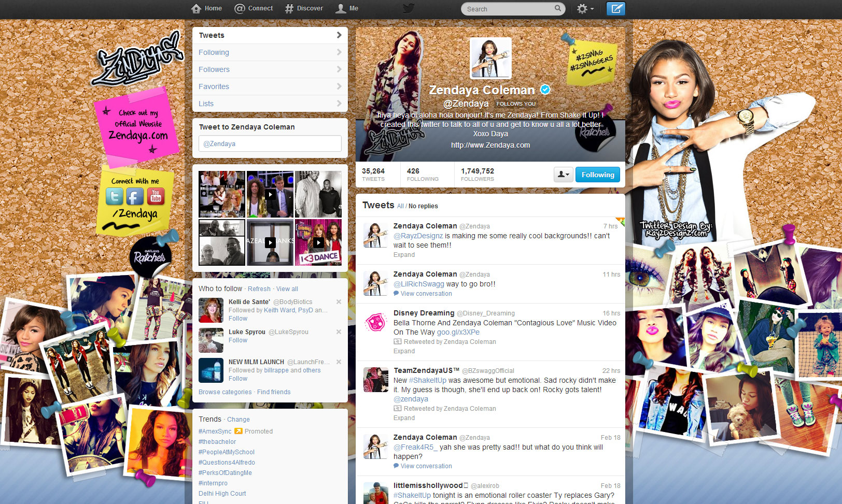Dismiss Kelli de Sante' follow suggestion
Image resolution: width=842 pixels, height=504 pixels.
(x=339, y=301)
